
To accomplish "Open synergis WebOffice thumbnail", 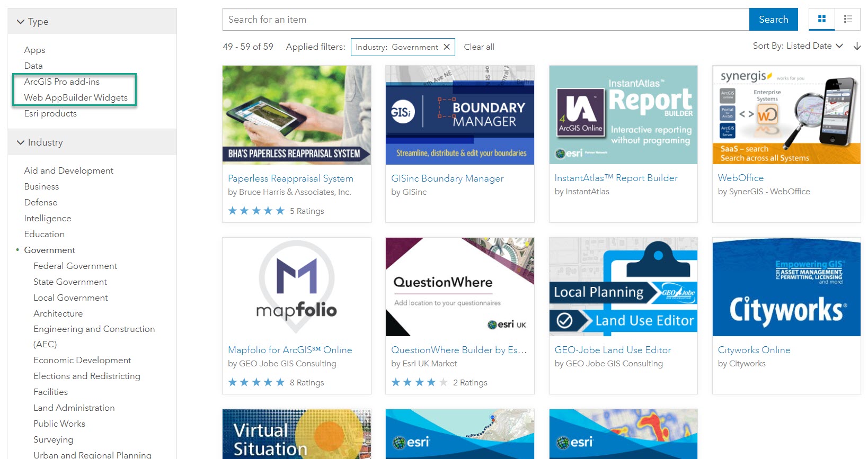I will (x=786, y=115).
